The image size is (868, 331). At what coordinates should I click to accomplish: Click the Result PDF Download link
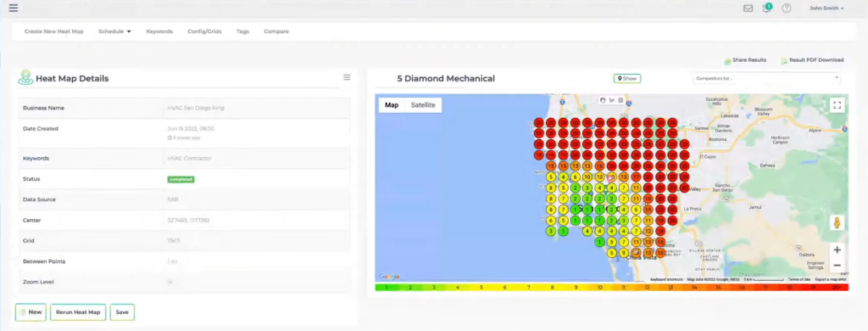pos(816,60)
